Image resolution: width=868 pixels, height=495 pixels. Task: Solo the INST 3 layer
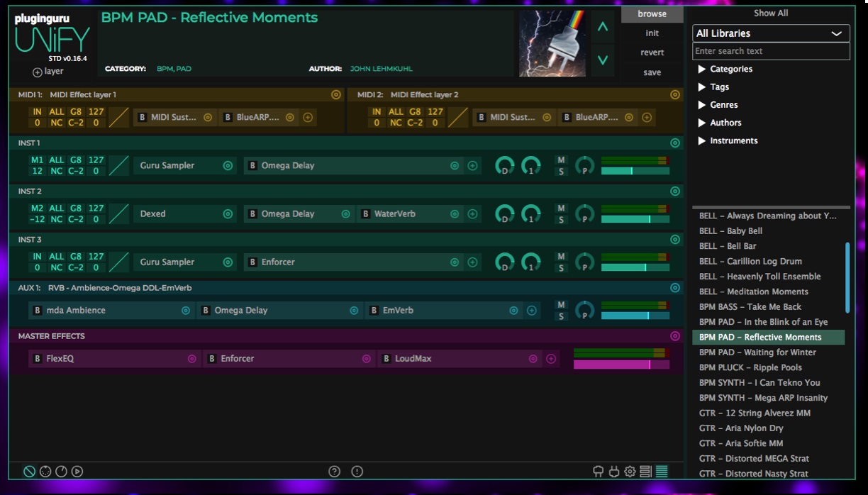[562, 267]
